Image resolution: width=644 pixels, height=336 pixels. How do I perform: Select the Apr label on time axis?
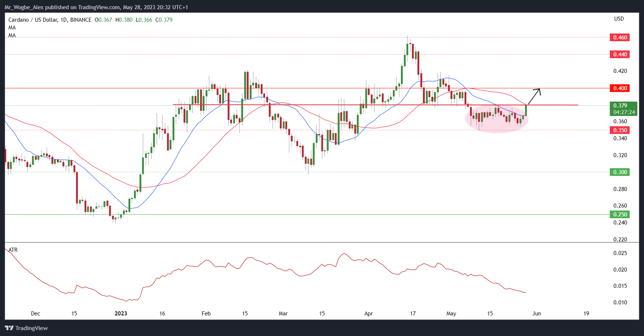[x=369, y=314]
